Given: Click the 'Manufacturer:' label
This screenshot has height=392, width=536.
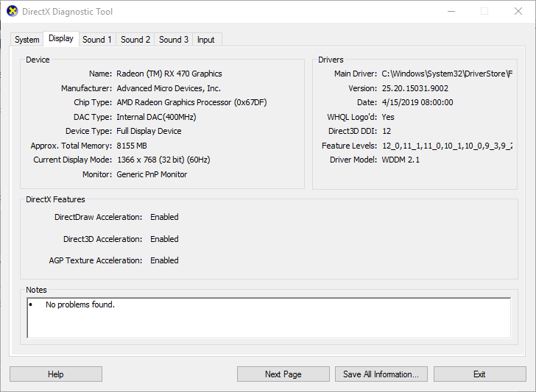Looking at the screenshot, I should click(x=86, y=88).
